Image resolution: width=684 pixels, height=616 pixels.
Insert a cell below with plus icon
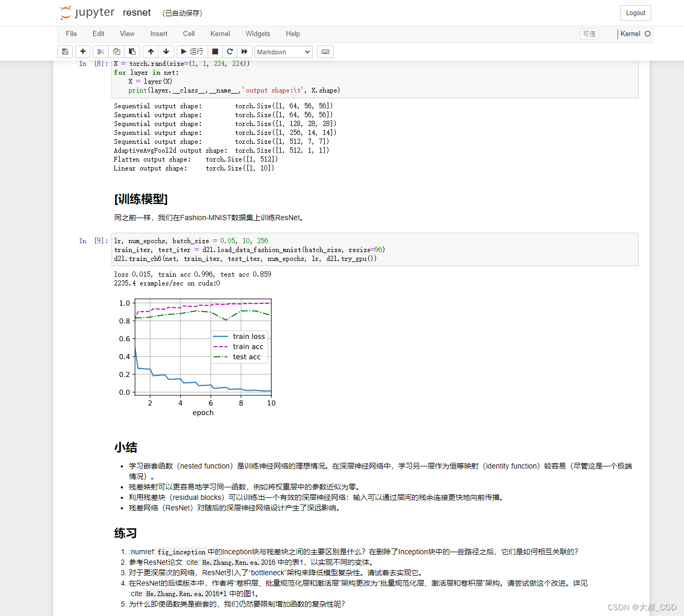(x=83, y=52)
